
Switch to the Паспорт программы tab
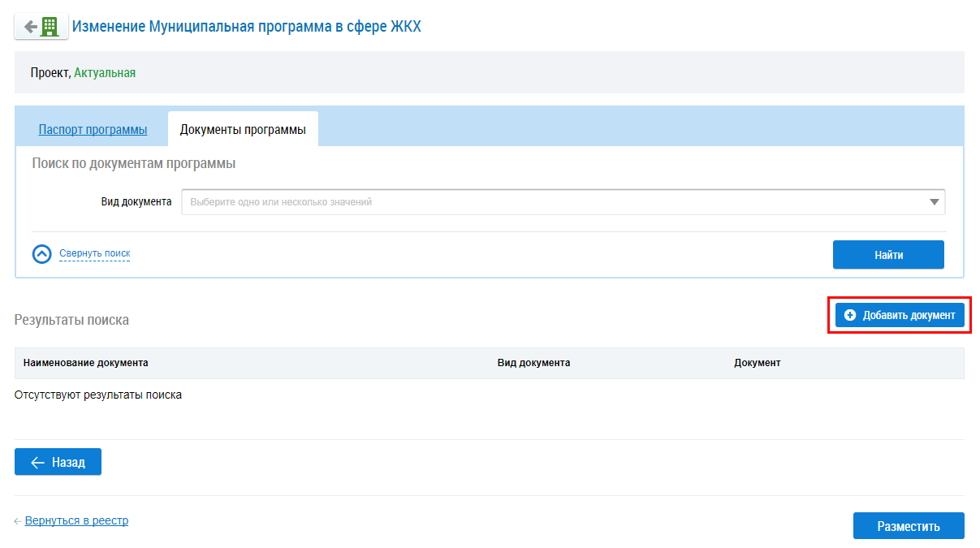coord(93,130)
